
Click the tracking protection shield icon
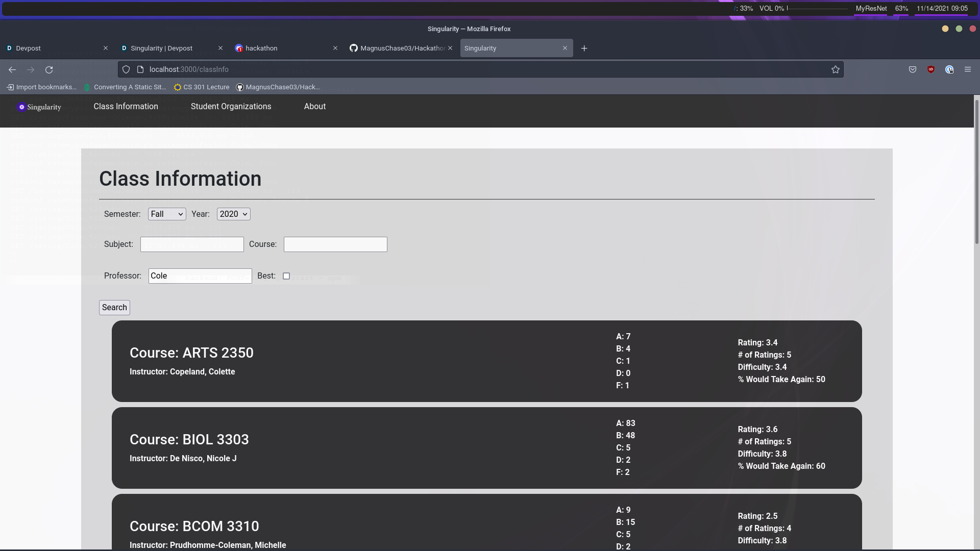[126, 70]
